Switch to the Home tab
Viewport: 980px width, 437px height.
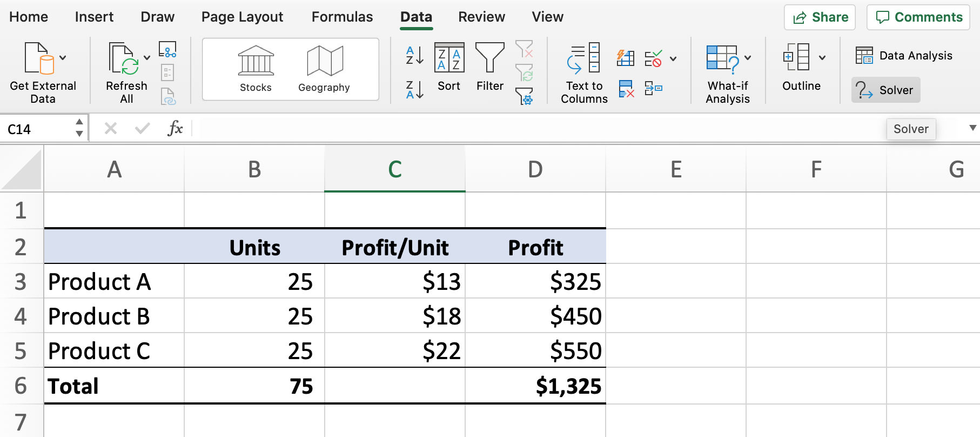pos(29,17)
